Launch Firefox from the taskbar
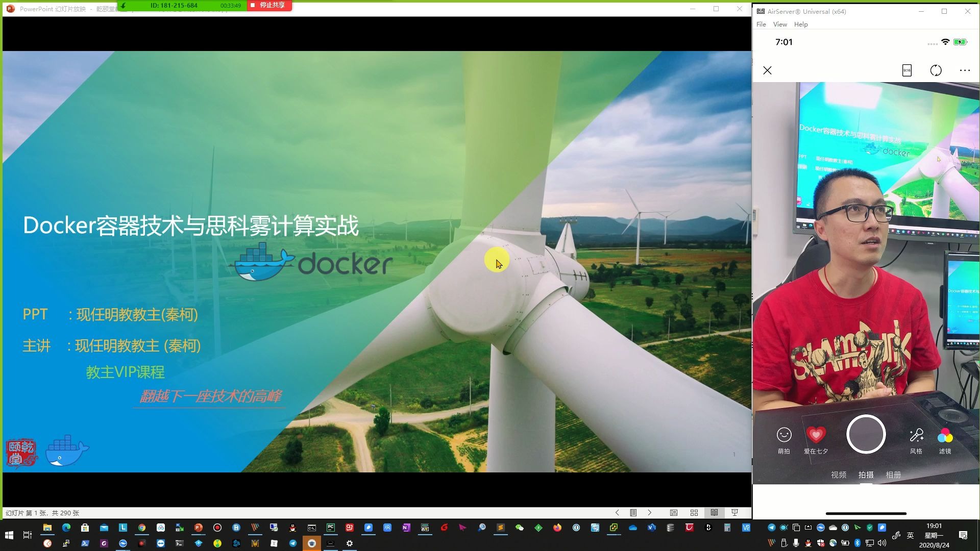The width and height of the screenshot is (980, 551). (x=557, y=528)
